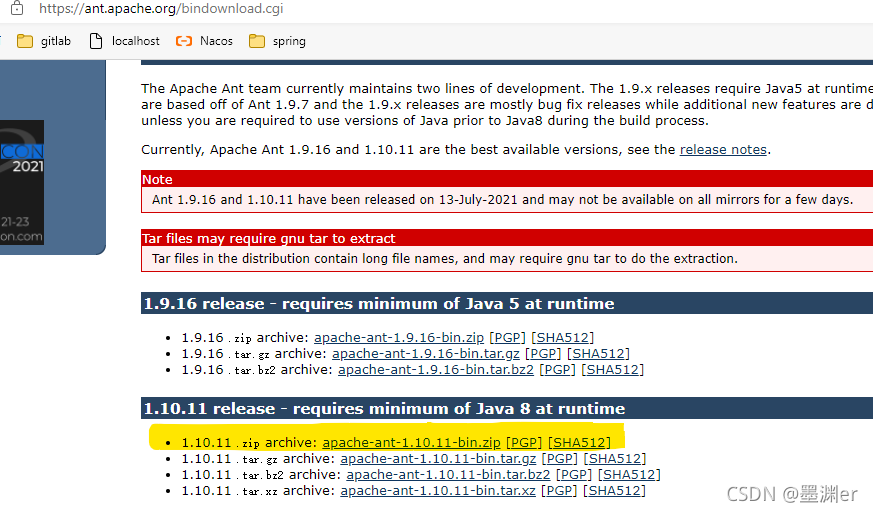Download apache-ant-1.10.11-bin.tar.bz2
This screenshot has height=512, width=873.
(448, 475)
